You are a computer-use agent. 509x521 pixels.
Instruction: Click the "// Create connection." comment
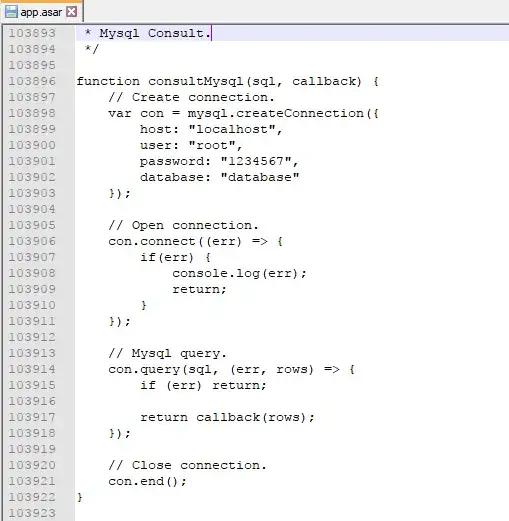(191, 97)
